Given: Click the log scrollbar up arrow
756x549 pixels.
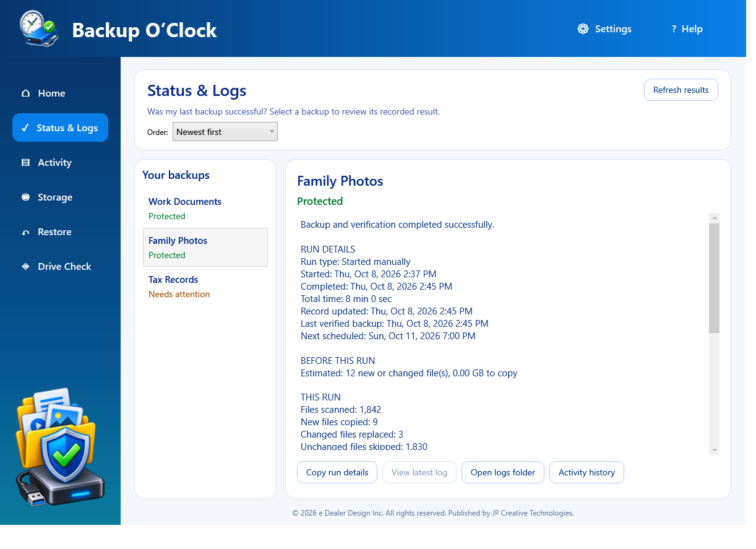Looking at the screenshot, I should (x=715, y=218).
